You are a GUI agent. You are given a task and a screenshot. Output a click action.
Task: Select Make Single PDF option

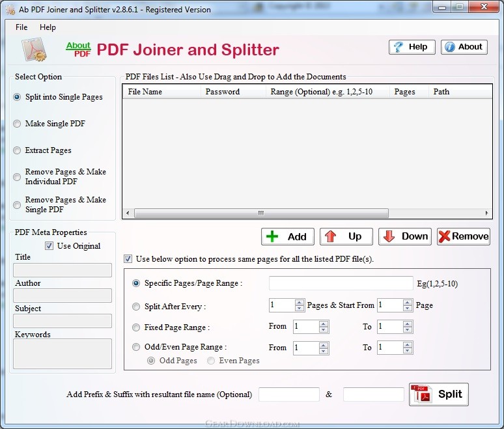pyautogui.click(x=17, y=124)
